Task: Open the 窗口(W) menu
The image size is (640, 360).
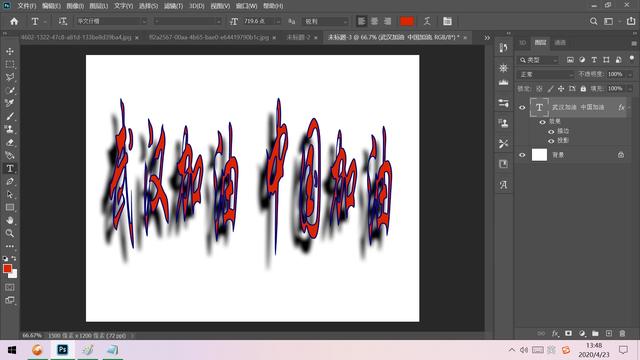Action: tap(246, 6)
